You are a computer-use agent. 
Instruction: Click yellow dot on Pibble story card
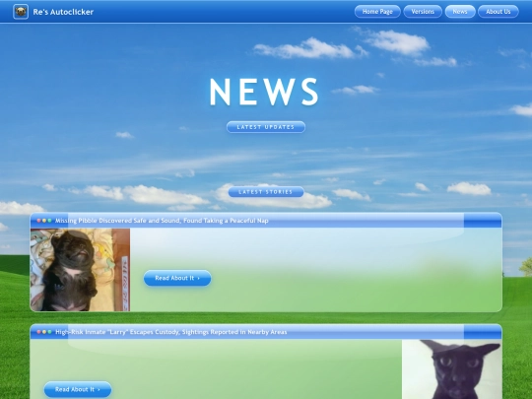44,221
